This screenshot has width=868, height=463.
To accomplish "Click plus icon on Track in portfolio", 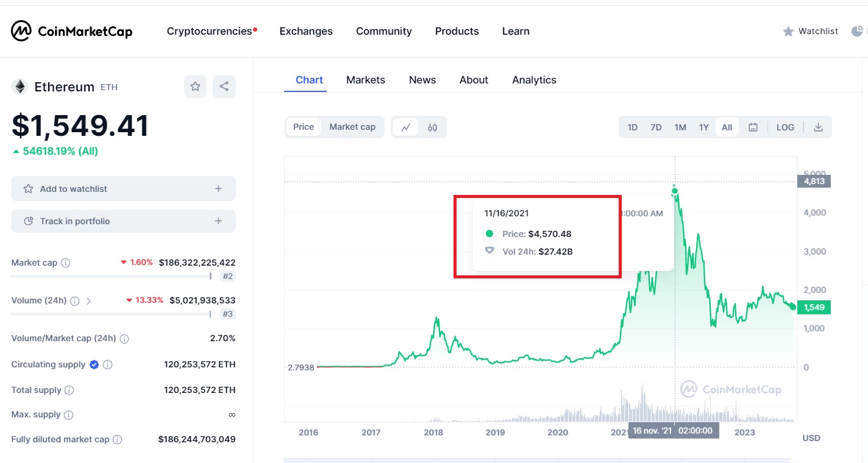I will tap(219, 221).
